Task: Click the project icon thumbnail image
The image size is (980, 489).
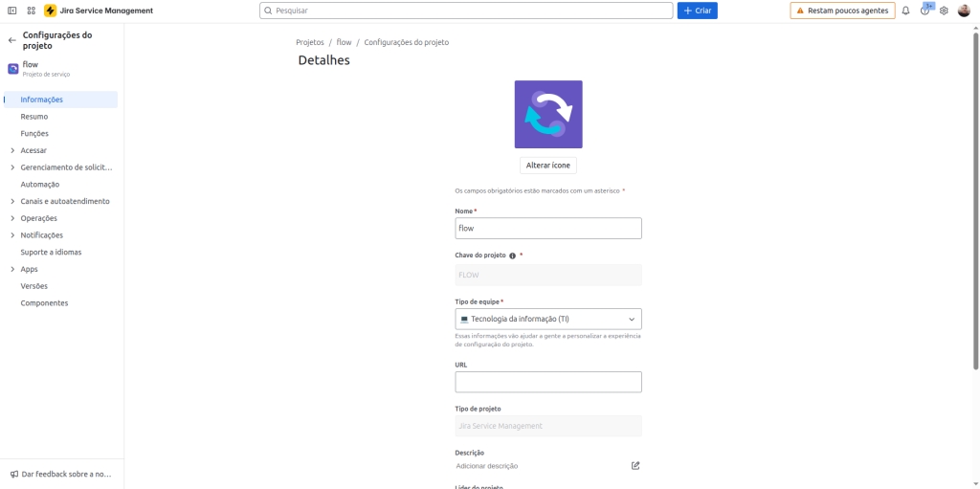Action: coord(547,114)
